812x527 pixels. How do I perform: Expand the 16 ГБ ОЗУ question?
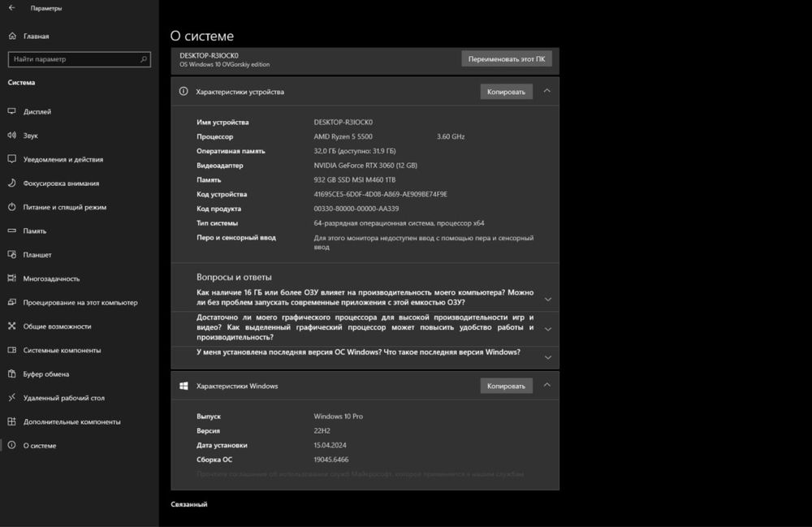[548, 299]
